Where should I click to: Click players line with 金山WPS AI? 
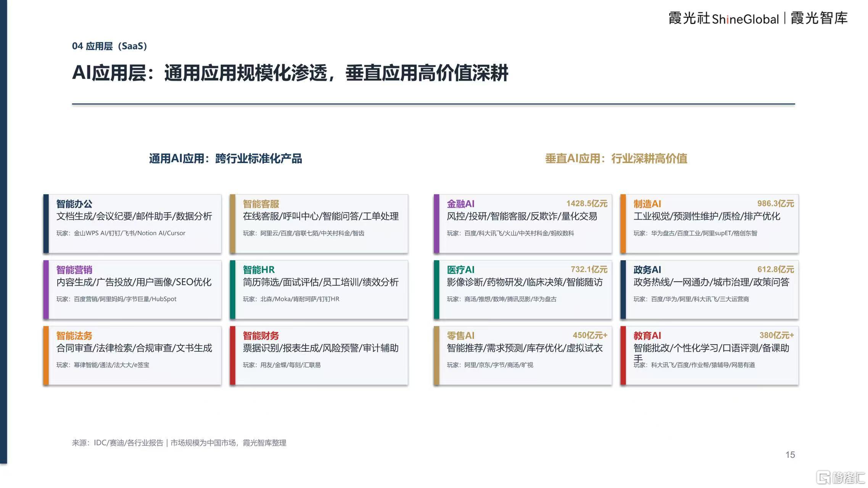coord(121,233)
